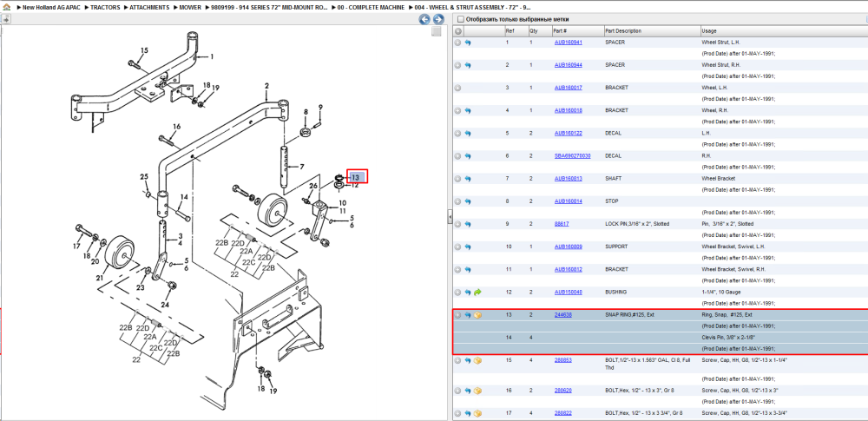Image resolution: width=868 pixels, height=421 pixels.
Task: Open part number 88617 link
Action: (x=562, y=224)
